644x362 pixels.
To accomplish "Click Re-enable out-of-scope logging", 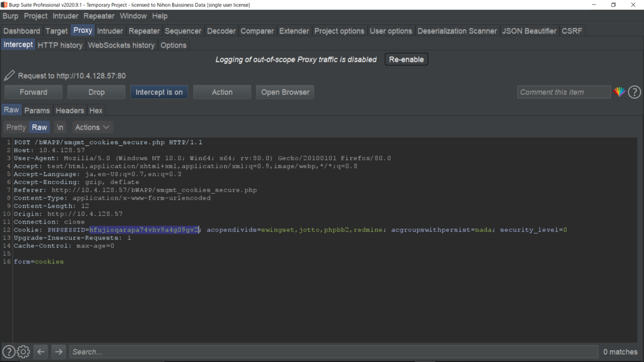I will click(x=406, y=60).
